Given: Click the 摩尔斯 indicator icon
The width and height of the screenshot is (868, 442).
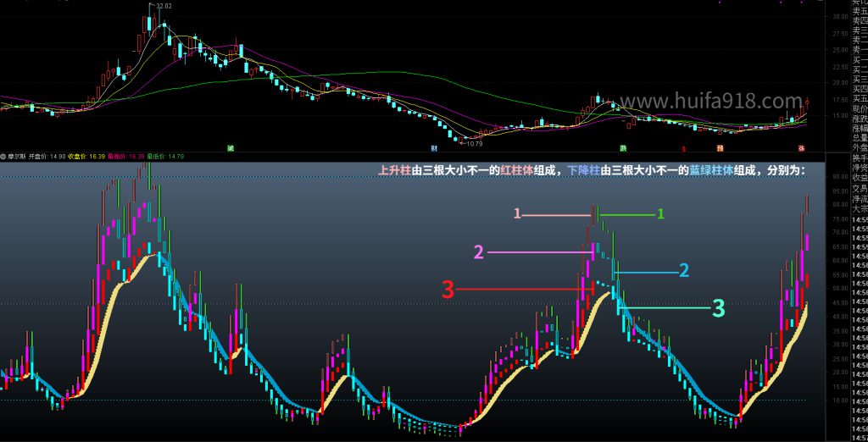Looking at the screenshot, I should coord(3,156).
